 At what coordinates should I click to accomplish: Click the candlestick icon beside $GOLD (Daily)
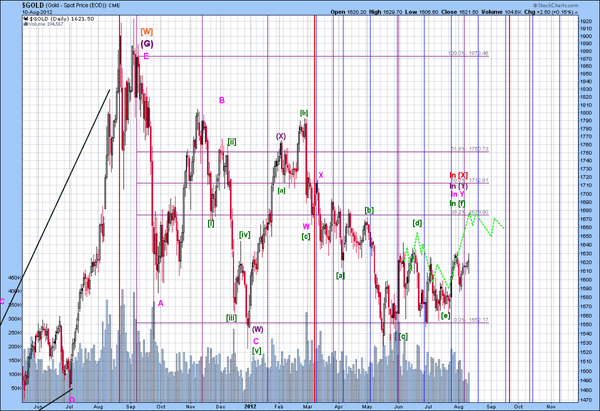point(26,19)
